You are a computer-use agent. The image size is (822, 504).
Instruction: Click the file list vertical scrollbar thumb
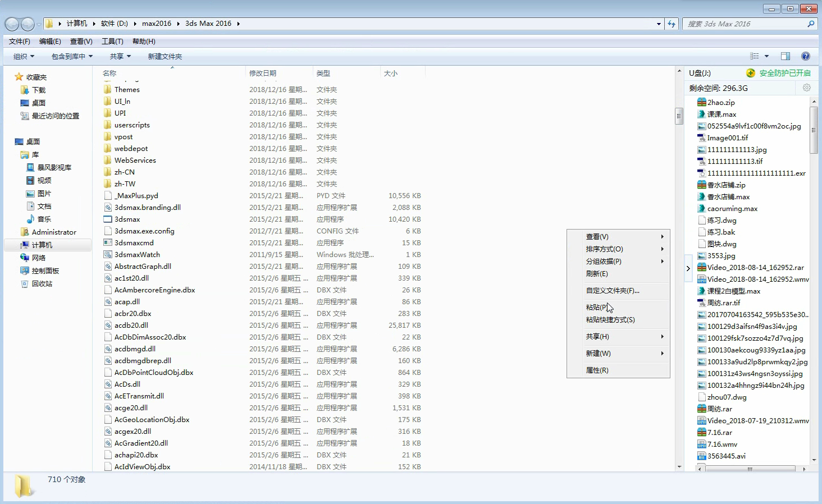(x=679, y=116)
